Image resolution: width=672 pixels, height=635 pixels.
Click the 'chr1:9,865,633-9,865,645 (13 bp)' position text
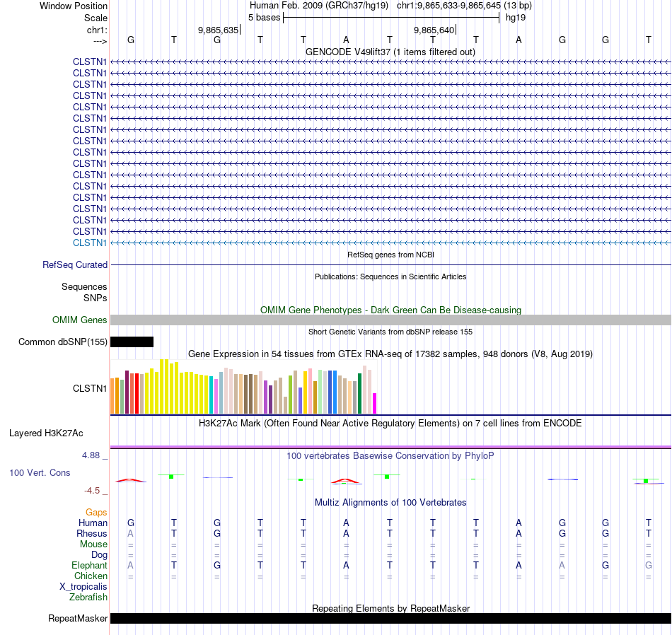(x=464, y=6)
